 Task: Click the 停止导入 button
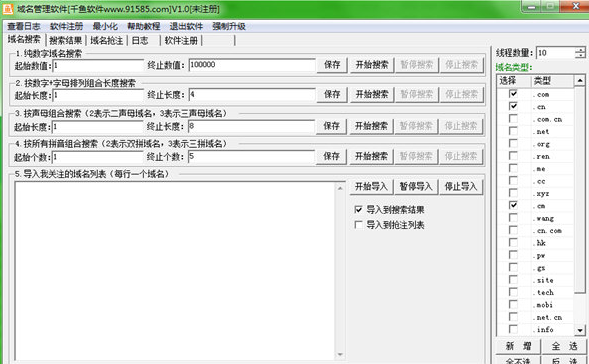coord(461,187)
